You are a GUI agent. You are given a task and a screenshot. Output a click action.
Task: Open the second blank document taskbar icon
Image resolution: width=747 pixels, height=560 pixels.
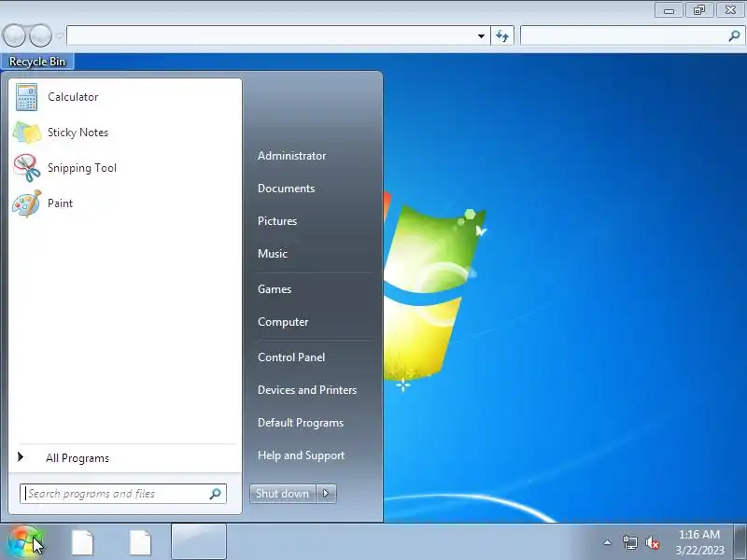click(x=141, y=542)
